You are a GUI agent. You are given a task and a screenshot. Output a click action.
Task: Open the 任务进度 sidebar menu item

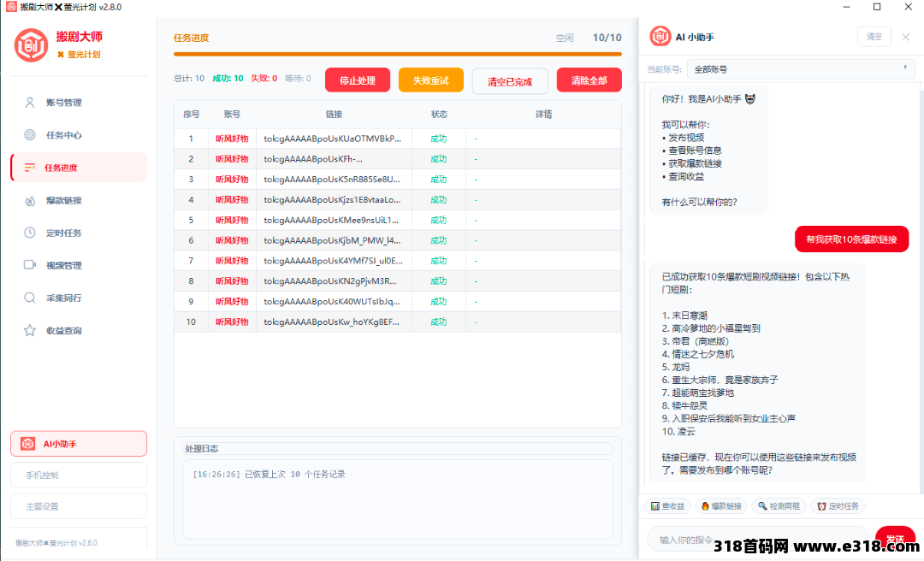point(79,168)
